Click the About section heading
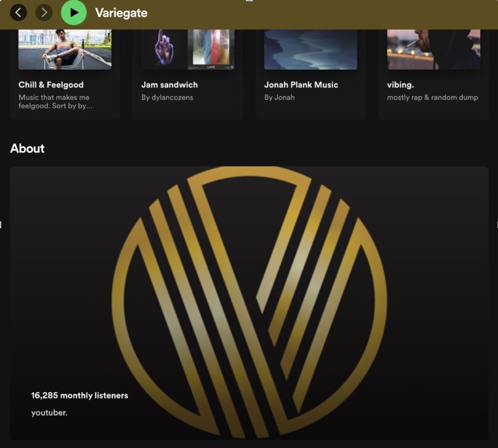Screen dimensions: 498x448 pos(27,148)
